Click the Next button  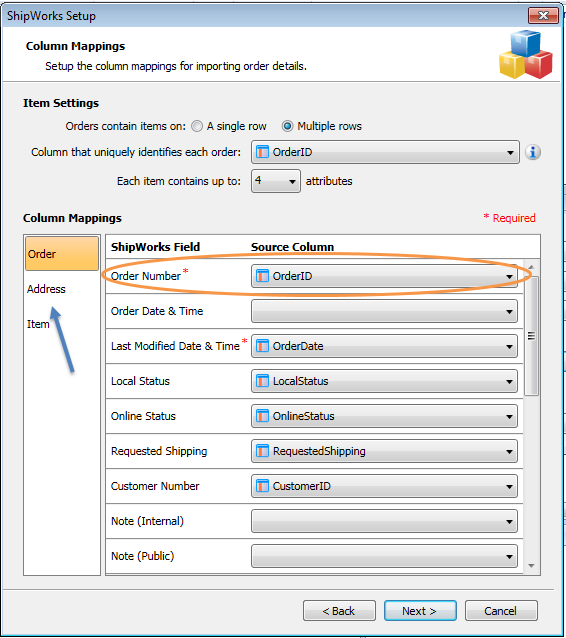click(x=420, y=611)
